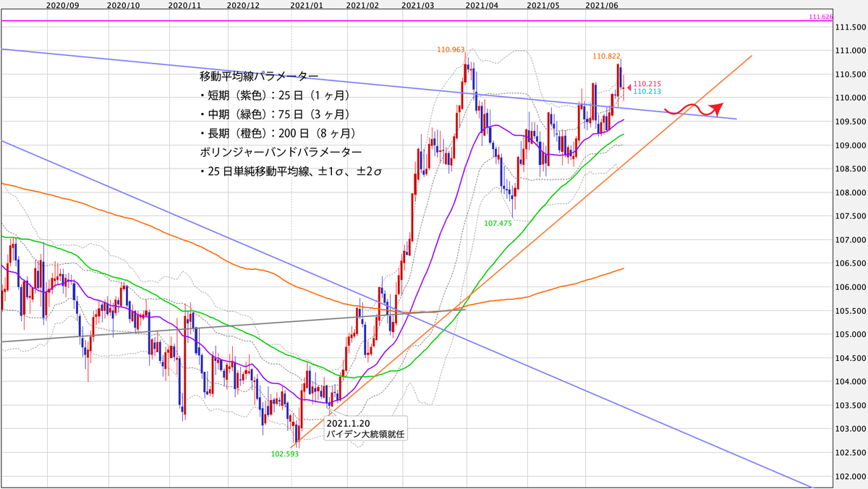Viewport: 868px width, 489px height.
Task: Click the 105.000 price axis label
Action: [851, 335]
